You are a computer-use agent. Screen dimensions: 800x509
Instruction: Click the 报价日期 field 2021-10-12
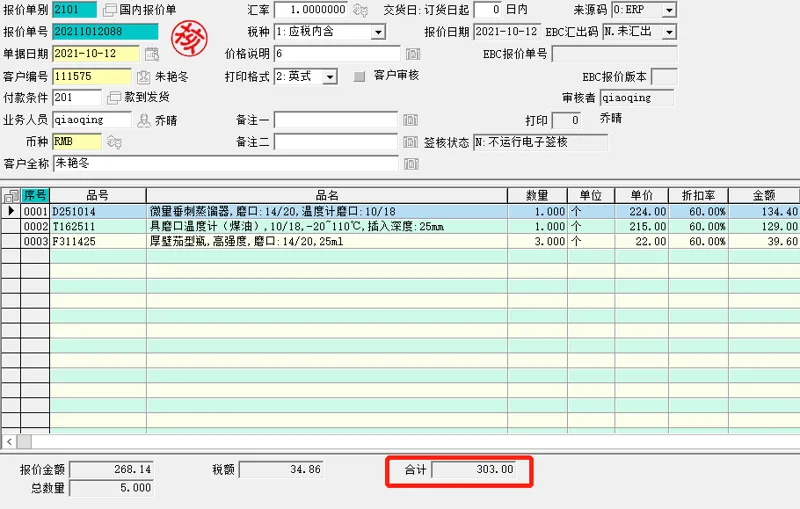(x=507, y=32)
